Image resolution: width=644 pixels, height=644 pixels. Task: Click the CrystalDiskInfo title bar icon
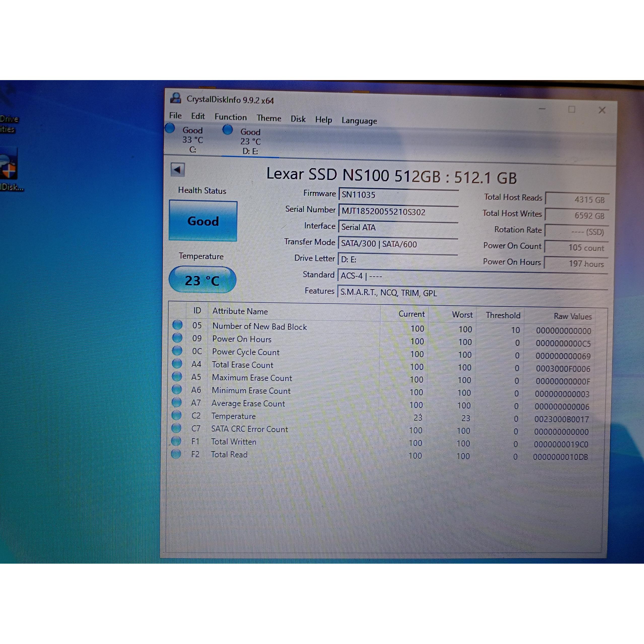[x=176, y=98]
